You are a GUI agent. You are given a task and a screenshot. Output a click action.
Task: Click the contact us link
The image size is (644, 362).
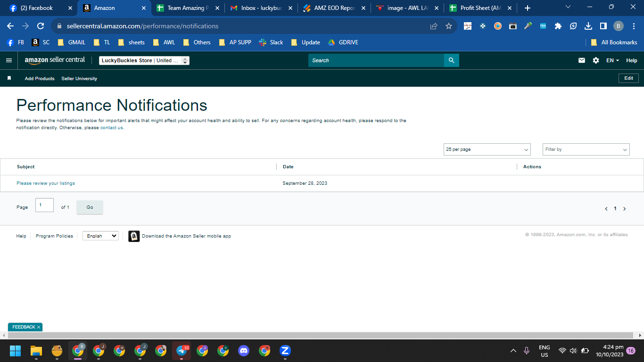[x=112, y=128]
